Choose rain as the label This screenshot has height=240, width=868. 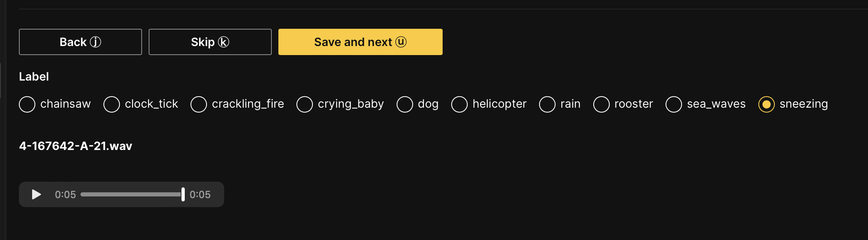[x=547, y=104]
